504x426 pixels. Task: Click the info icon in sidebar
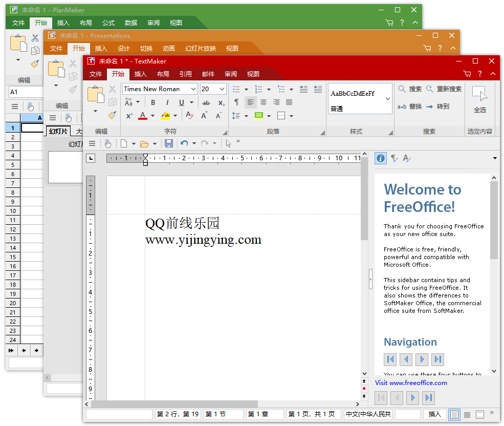(381, 158)
